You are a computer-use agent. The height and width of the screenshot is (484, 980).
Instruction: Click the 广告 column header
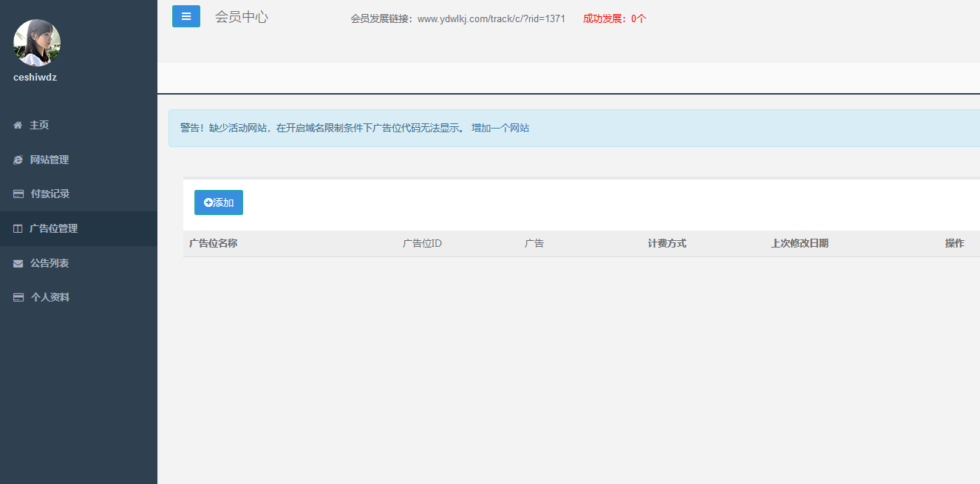(534, 243)
